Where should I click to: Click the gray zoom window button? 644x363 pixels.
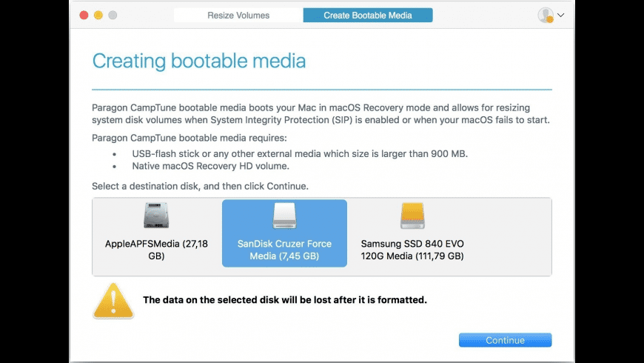113,15
